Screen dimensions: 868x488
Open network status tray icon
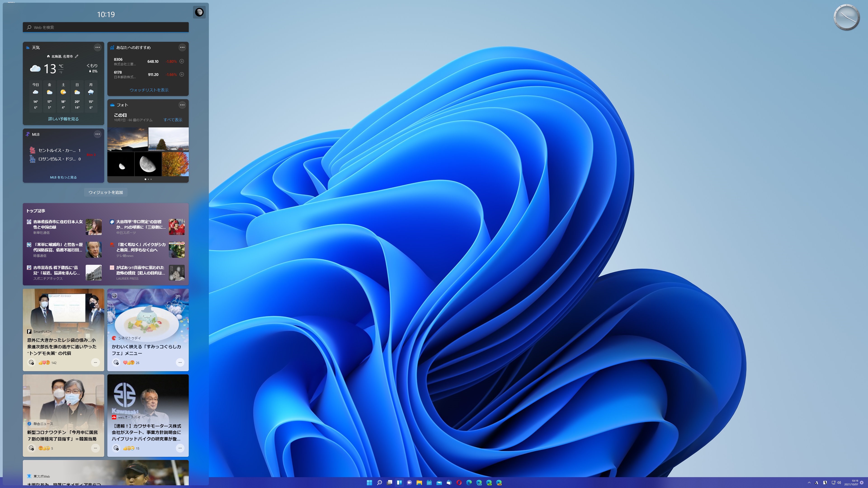pos(834,483)
